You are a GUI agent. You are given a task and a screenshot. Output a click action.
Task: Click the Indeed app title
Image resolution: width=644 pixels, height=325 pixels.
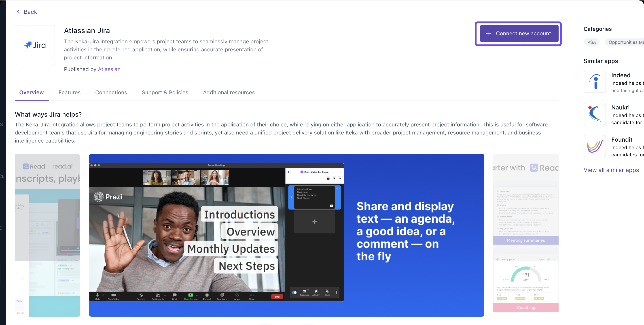coord(621,75)
